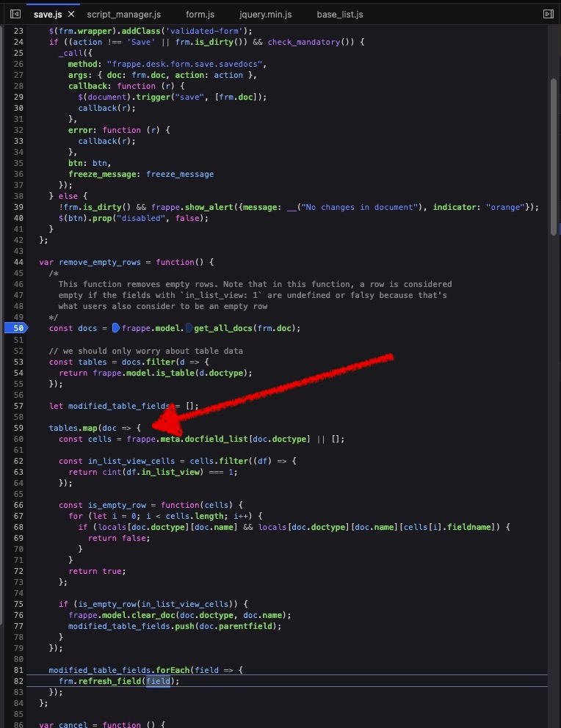Add a breakpoint at line 63
This screenshot has height=728, width=561.
[18, 472]
